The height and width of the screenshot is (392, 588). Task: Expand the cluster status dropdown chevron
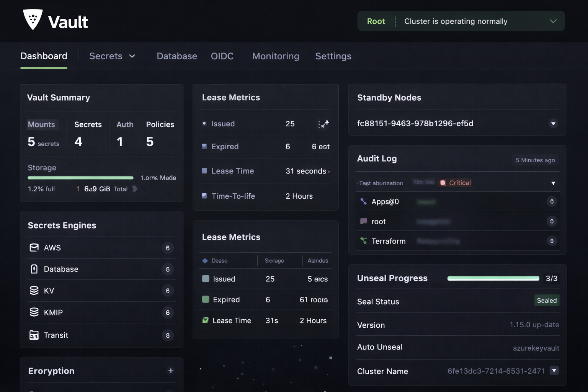(553, 21)
